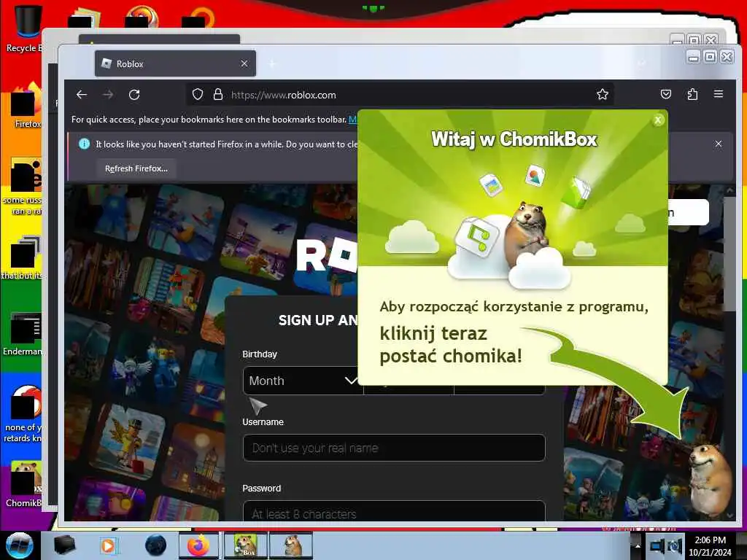
Task: Open the tracking protection shield icon
Action: click(x=198, y=95)
